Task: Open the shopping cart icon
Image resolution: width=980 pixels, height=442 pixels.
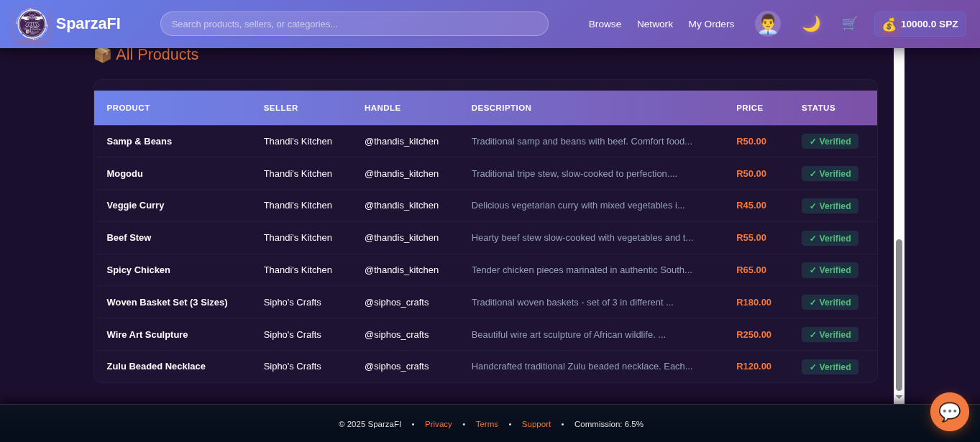Action: (x=848, y=24)
